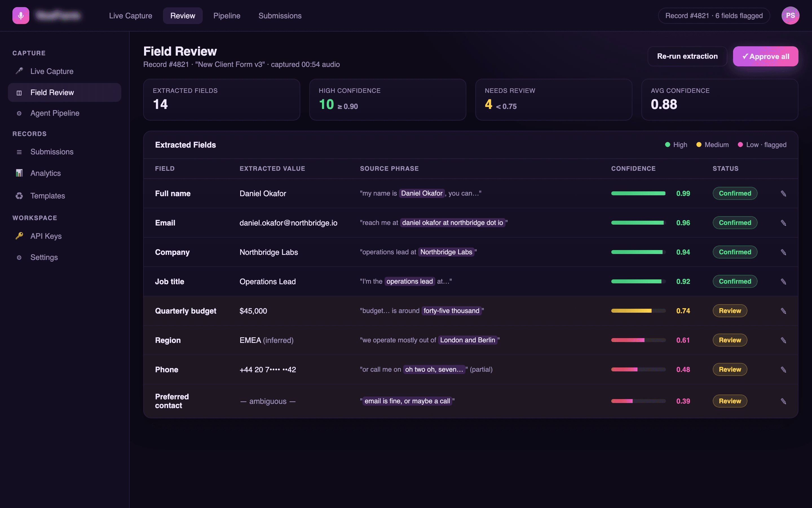Click the Agent Pipeline gear icon
The width and height of the screenshot is (812, 508).
click(19, 113)
